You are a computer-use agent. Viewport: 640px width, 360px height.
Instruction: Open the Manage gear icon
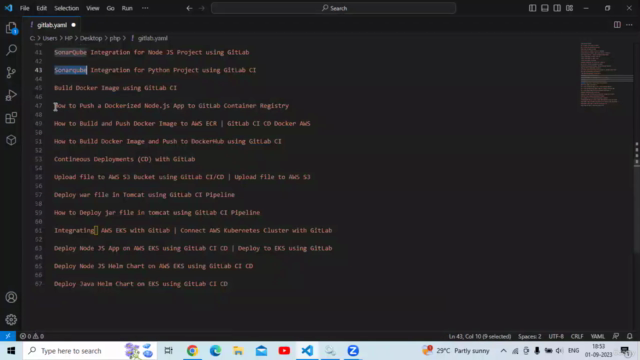11,320
